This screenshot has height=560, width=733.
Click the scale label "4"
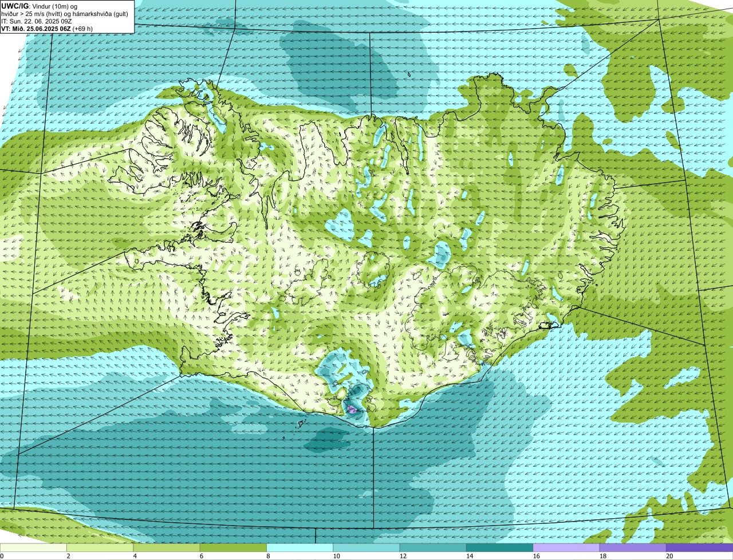pyautogui.click(x=135, y=556)
